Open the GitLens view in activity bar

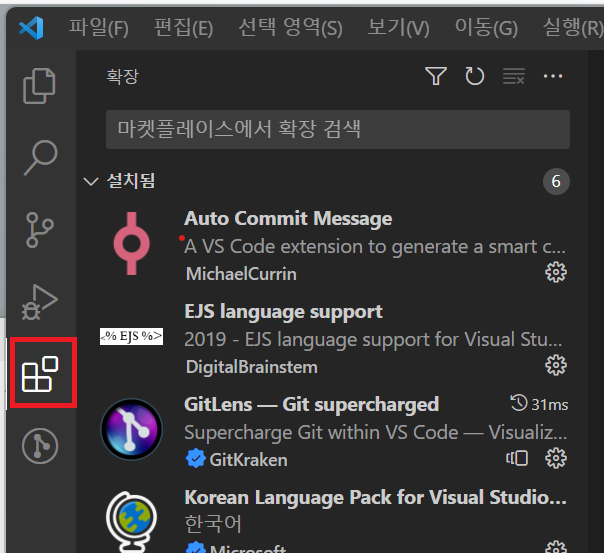click(x=40, y=446)
